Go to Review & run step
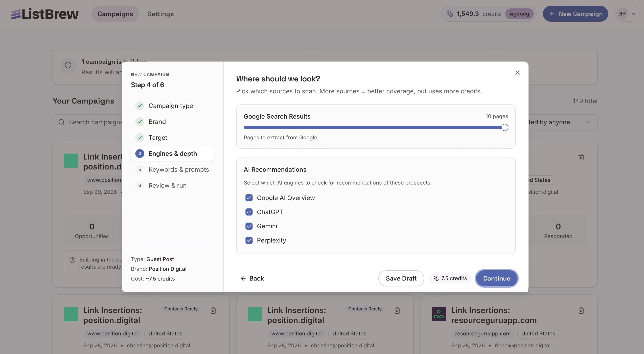 coord(172,185)
